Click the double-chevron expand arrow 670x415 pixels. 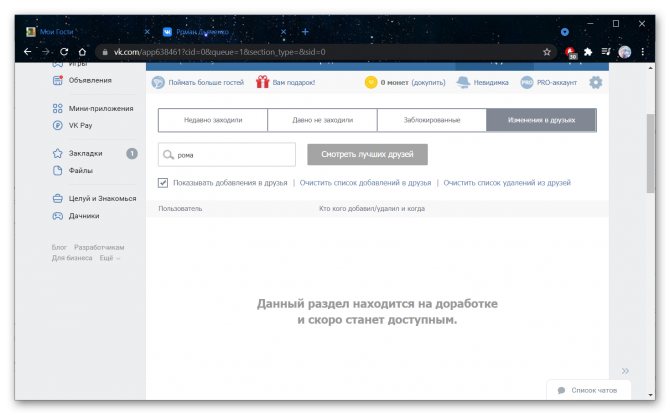point(625,371)
